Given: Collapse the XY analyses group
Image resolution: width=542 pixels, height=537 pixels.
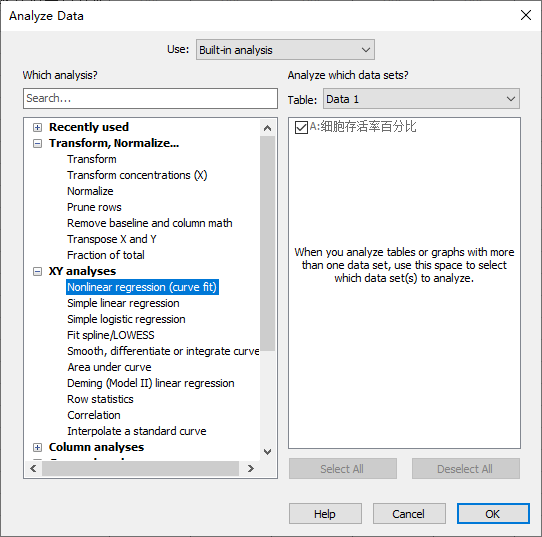Looking at the screenshot, I should [x=37, y=272].
